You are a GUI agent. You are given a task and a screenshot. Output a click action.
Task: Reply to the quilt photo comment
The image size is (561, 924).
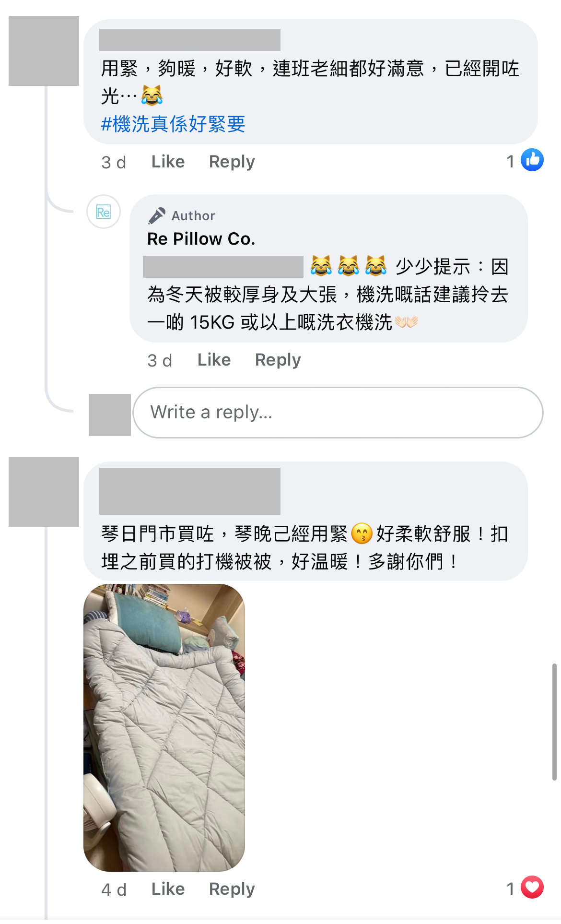coord(232,889)
